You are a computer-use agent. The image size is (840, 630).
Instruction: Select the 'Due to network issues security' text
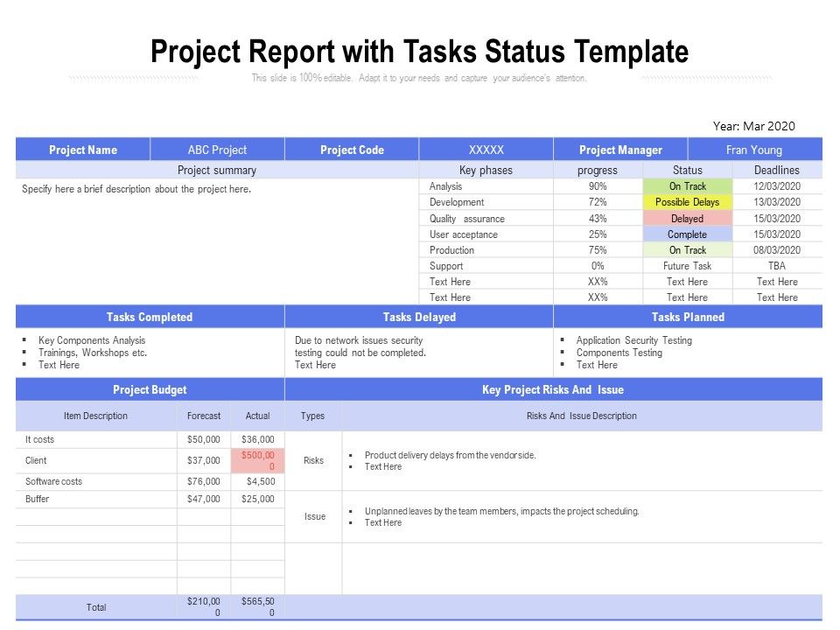tap(359, 340)
